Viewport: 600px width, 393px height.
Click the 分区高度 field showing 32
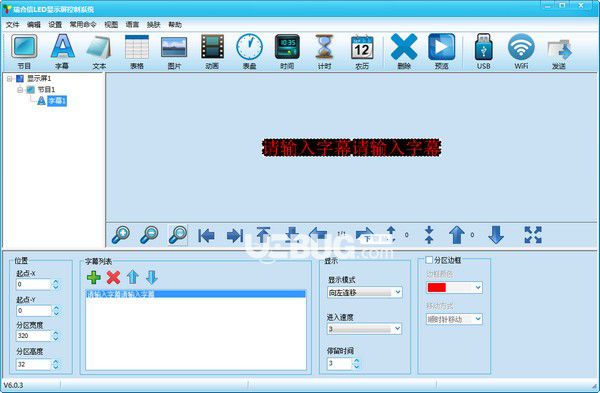click(x=34, y=364)
